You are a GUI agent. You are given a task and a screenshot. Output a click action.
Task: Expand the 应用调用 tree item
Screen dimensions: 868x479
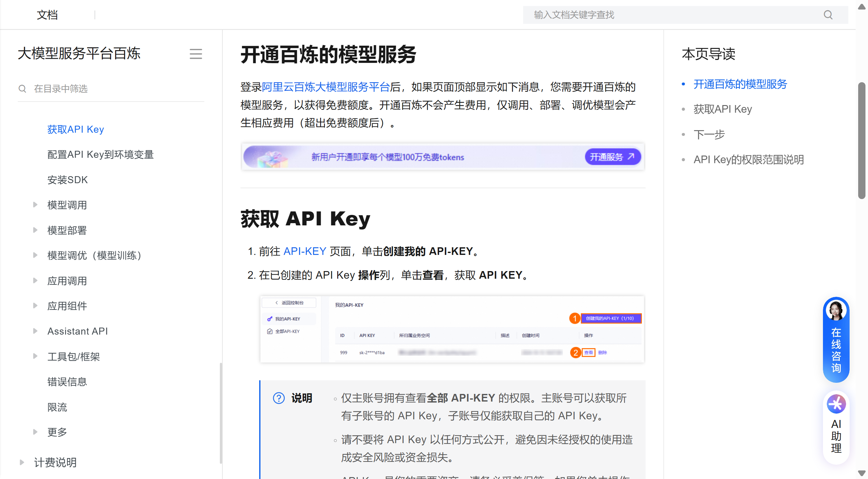point(35,281)
